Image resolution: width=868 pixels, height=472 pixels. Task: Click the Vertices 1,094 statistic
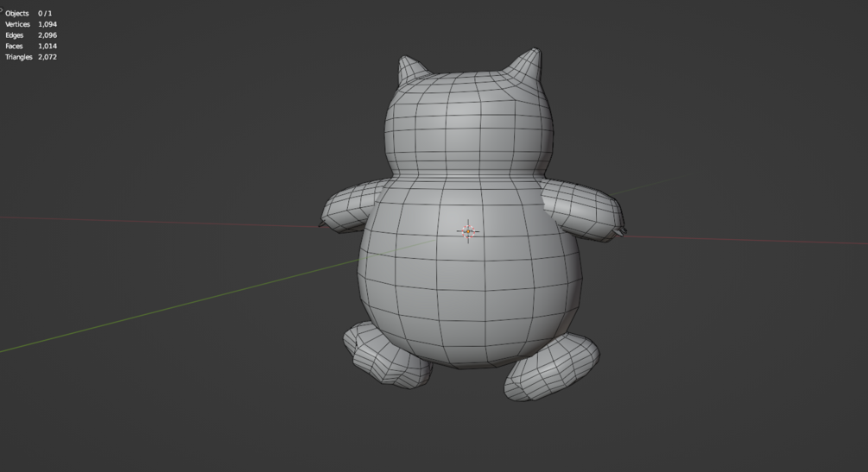pos(31,24)
